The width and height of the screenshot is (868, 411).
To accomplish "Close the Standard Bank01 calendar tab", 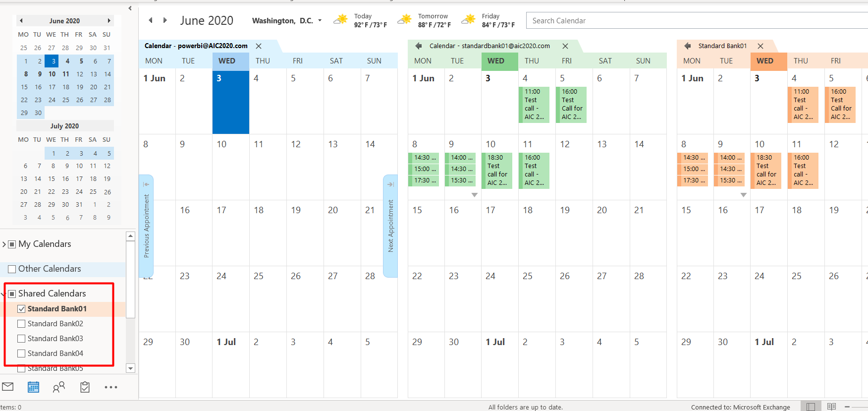I will (760, 46).
